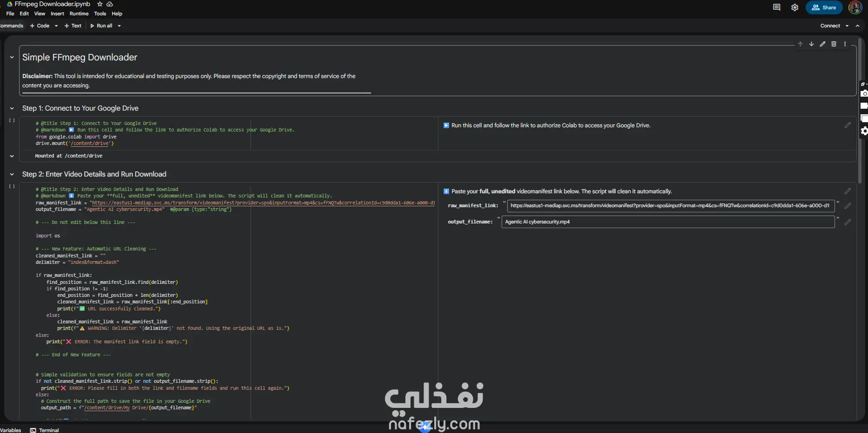
Task: Open the Edit menu
Action: tap(24, 14)
